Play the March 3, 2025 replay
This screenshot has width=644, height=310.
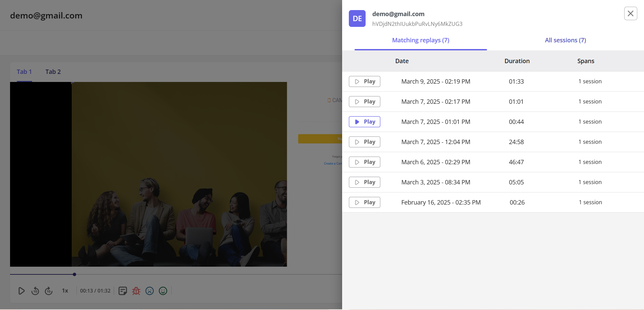[x=364, y=182]
